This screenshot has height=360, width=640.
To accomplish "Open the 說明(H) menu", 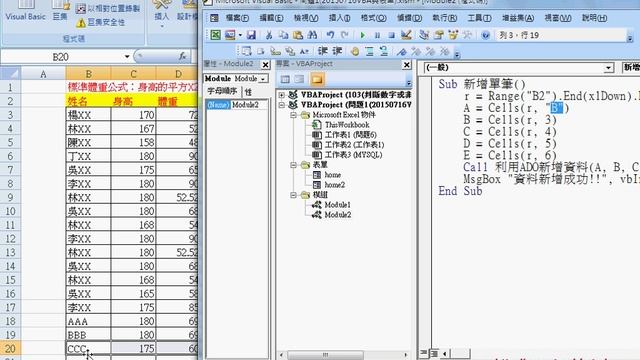I will pos(594,18).
